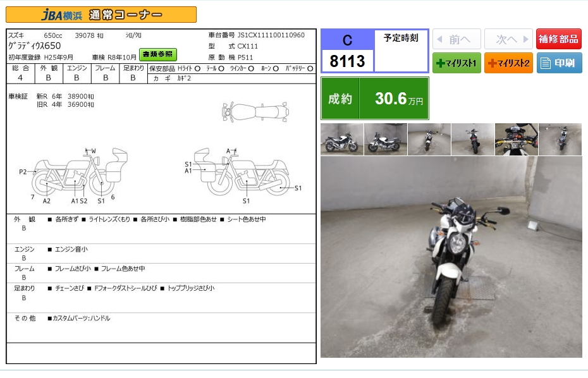Click the 前へ previous arrow button
The width and height of the screenshot is (588, 378).
(456, 39)
